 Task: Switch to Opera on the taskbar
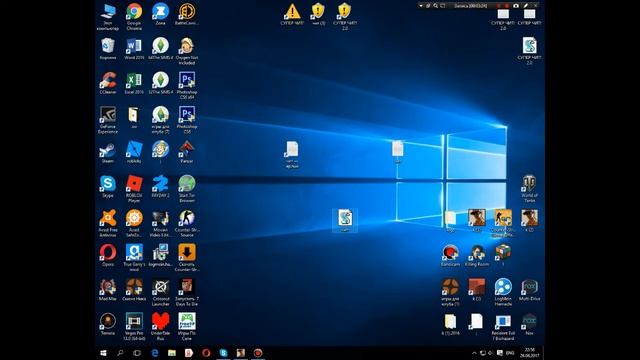tap(206, 353)
